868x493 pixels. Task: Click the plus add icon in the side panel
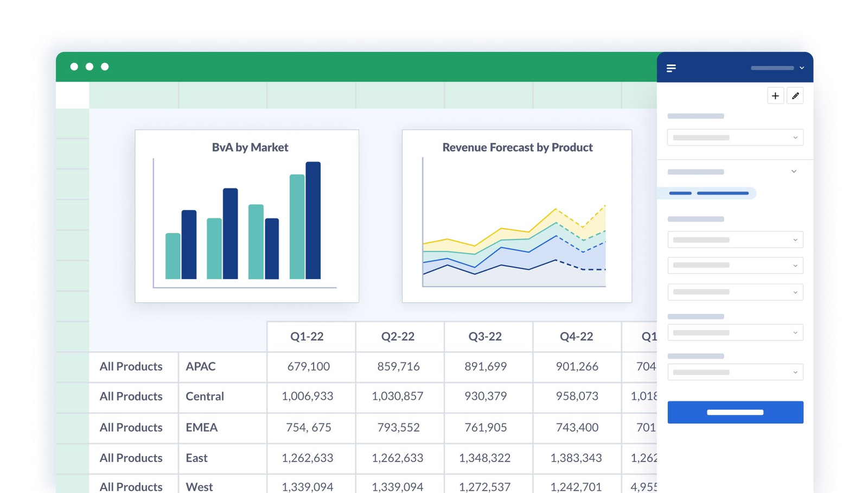point(775,96)
